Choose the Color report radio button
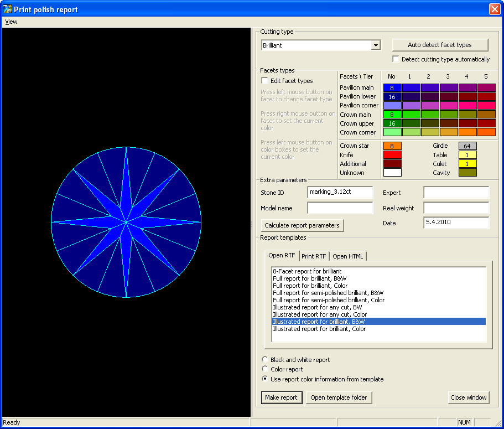Screen dimensions: 504x429 click(x=265, y=369)
